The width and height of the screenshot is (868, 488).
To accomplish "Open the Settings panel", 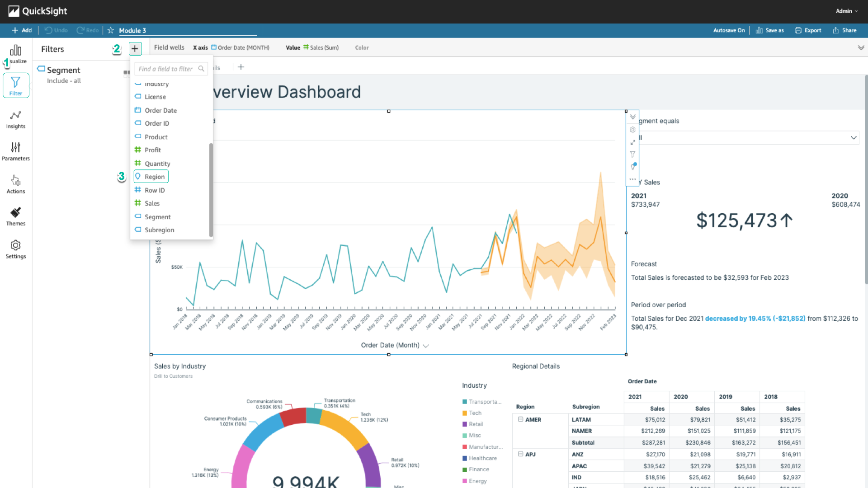I will 16,249.
